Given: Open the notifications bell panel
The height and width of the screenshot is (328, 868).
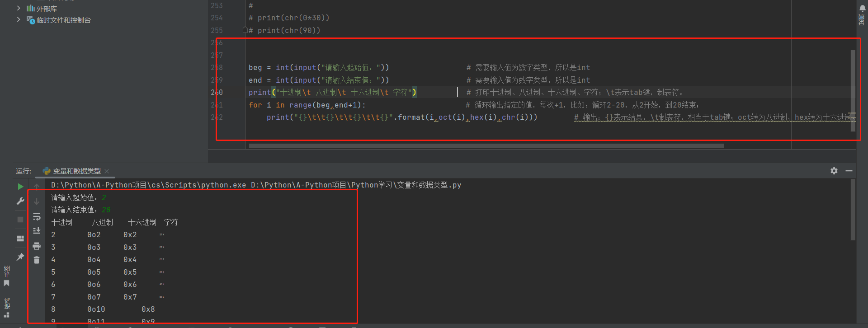Looking at the screenshot, I should pyautogui.click(x=862, y=8).
